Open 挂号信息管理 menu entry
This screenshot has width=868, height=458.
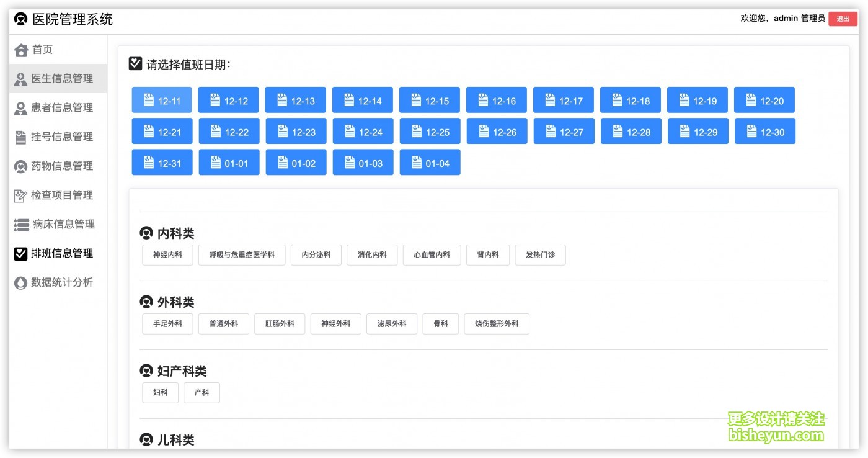pyautogui.click(x=58, y=137)
